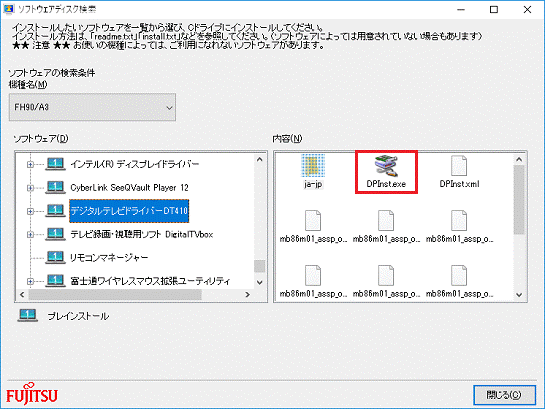Select 富士通ワイヤレスマウス拡張ユーティリティ entry
This screenshot has height=409, width=545.
click(x=150, y=281)
